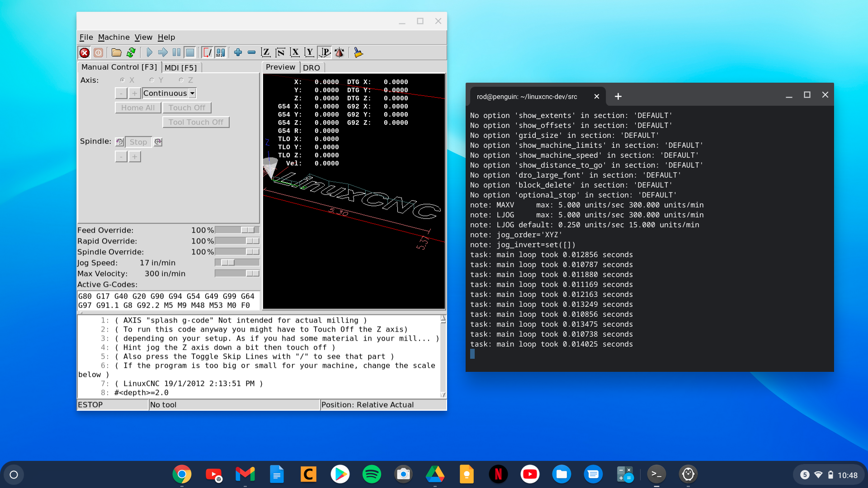Image resolution: width=868 pixels, height=488 pixels.
Task: Click Home All button
Action: (x=138, y=108)
